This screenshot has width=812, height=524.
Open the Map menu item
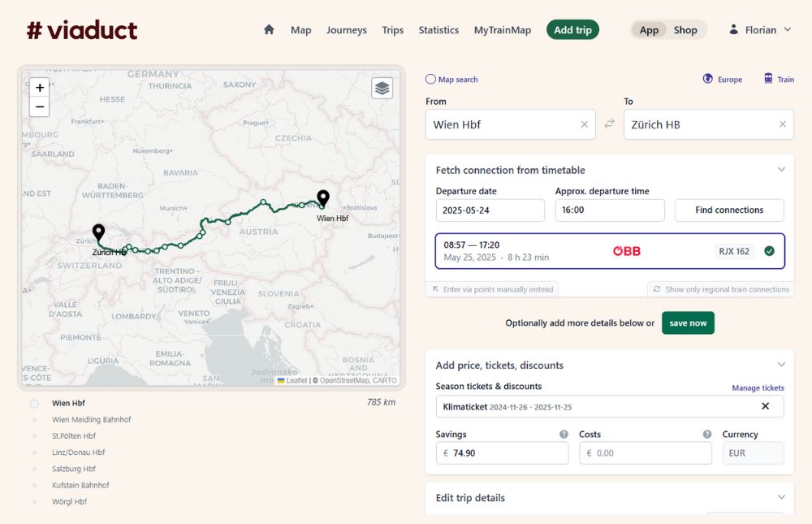click(301, 30)
